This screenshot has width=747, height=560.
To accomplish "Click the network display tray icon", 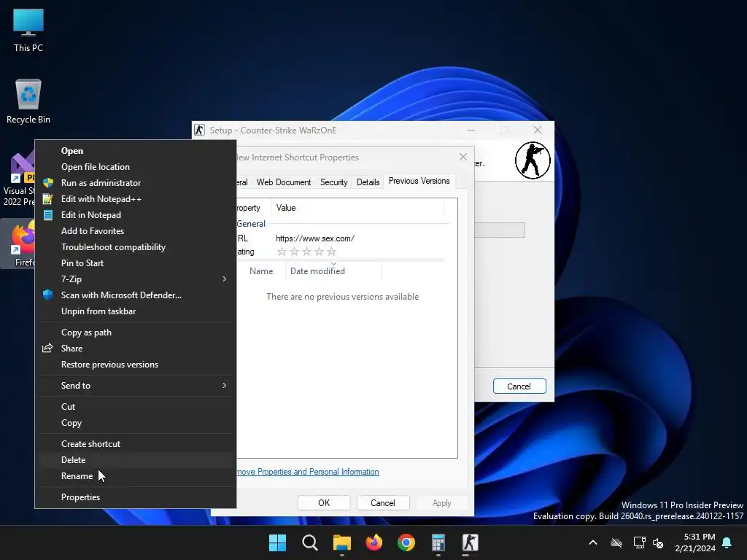I will point(639,542).
